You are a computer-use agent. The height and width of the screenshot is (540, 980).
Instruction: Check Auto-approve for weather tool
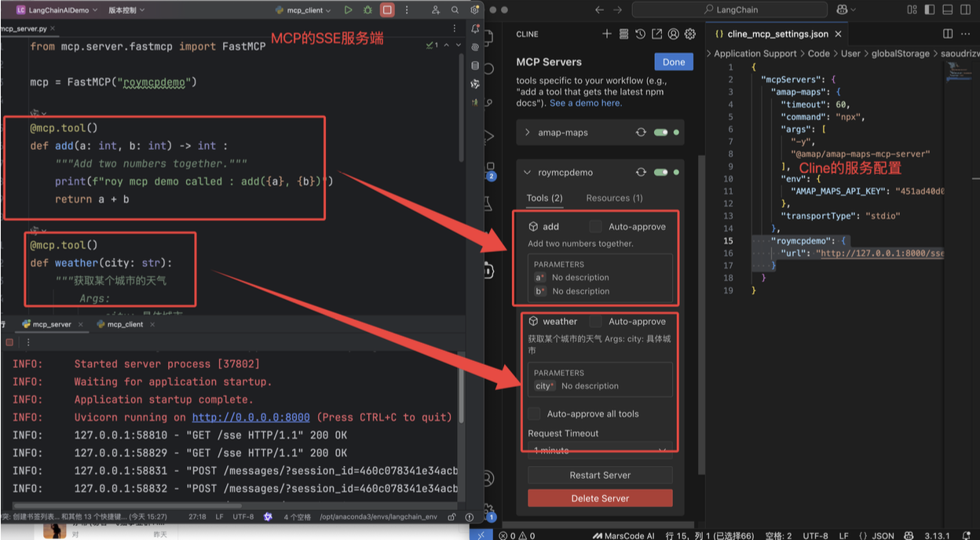pyautogui.click(x=595, y=321)
